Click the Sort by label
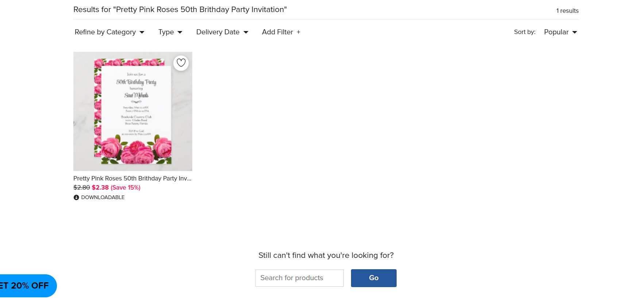This screenshot has height=305, width=644. pyautogui.click(x=525, y=32)
